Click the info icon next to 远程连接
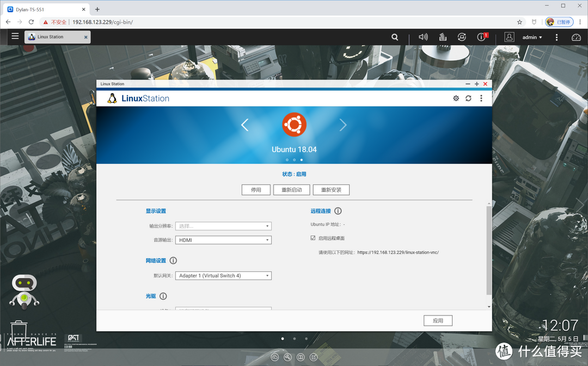This screenshot has width=588, height=366. tap(338, 211)
